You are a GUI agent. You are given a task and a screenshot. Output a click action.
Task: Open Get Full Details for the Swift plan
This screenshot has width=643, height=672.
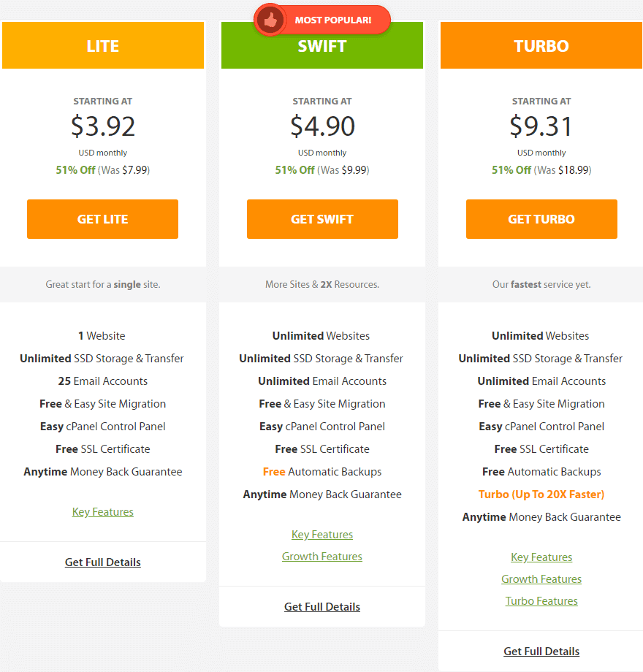tap(321, 606)
